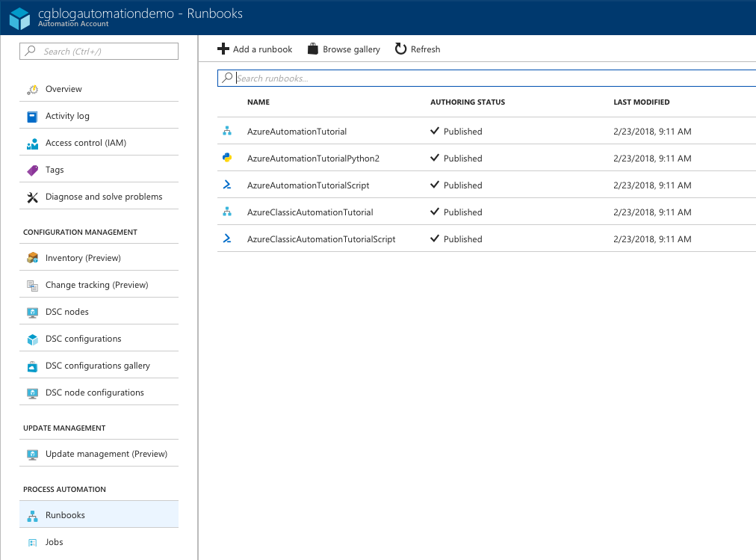This screenshot has height=560, width=756.
Task: Sort by AUTHORING STATUS column header
Action: click(x=468, y=102)
